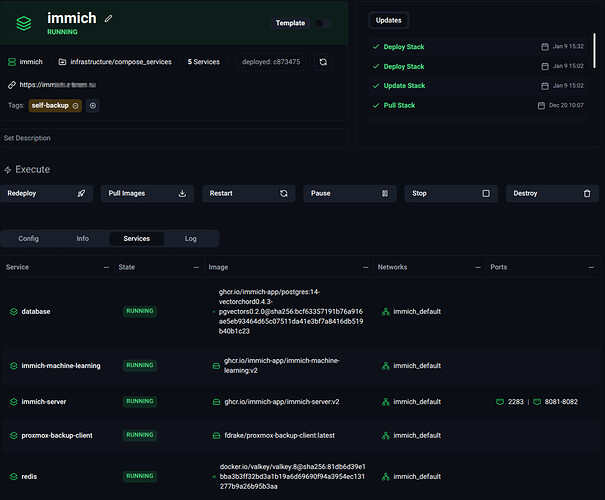Click the pencil icon next to immich title
Viewport: 605px width, 500px height.
click(109, 18)
